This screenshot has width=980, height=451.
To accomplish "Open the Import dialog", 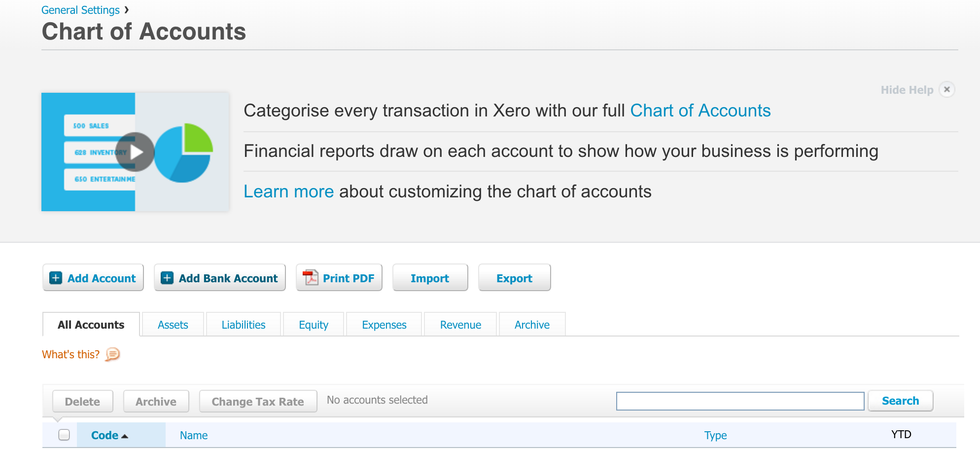I will point(429,277).
